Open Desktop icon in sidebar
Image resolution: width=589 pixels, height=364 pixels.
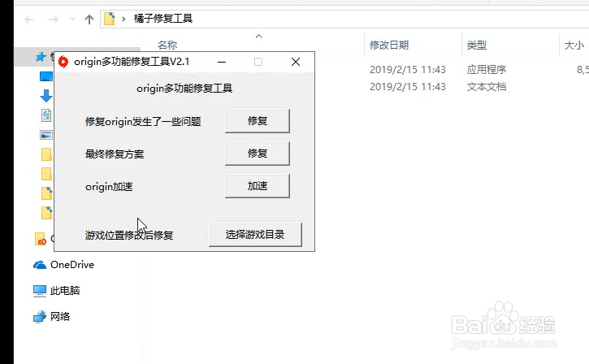[x=46, y=76]
